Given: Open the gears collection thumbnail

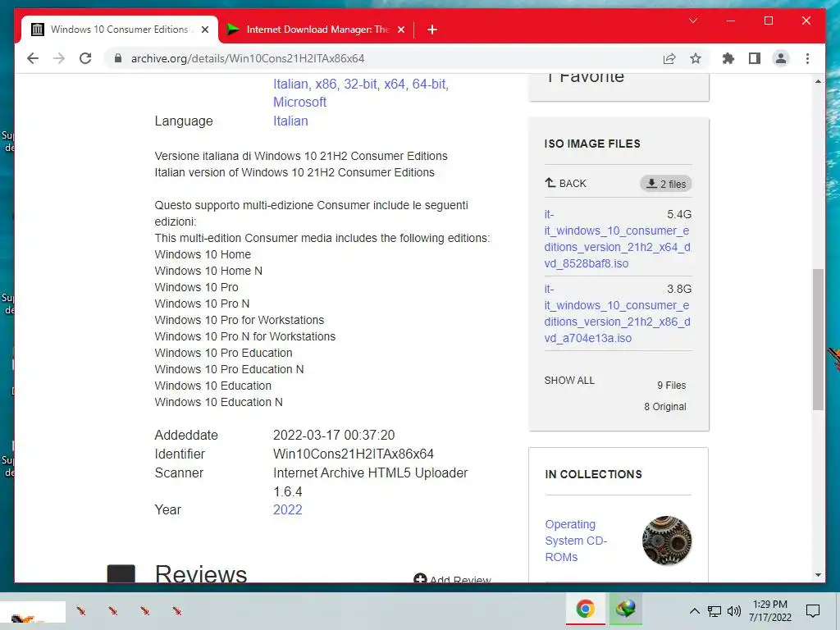Looking at the screenshot, I should [x=667, y=541].
